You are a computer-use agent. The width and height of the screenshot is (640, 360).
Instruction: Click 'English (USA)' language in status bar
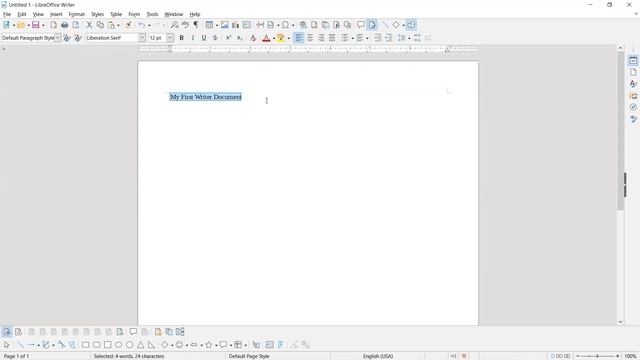(x=378, y=356)
